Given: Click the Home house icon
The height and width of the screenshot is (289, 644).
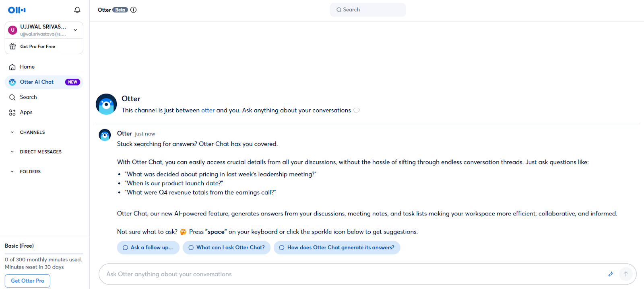Looking at the screenshot, I should (12, 67).
